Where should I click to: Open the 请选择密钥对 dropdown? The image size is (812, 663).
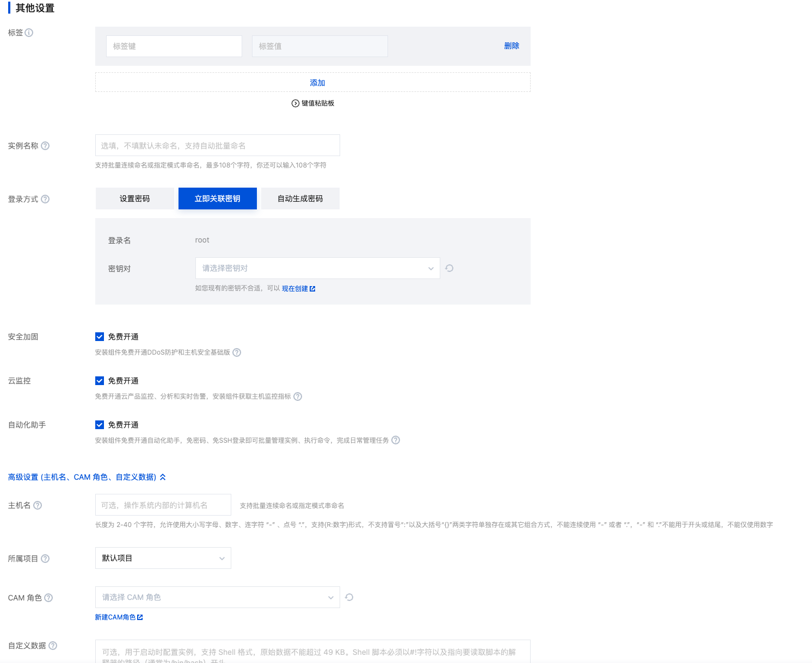(318, 268)
